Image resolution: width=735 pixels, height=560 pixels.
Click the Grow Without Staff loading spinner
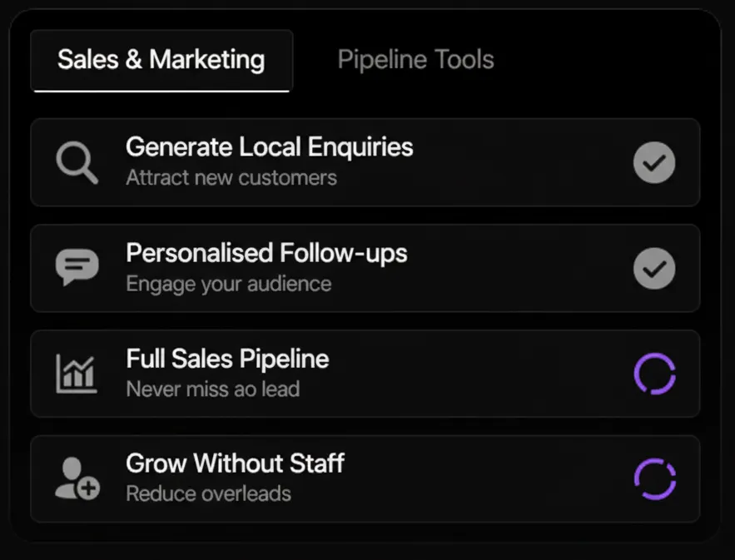tap(654, 479)
